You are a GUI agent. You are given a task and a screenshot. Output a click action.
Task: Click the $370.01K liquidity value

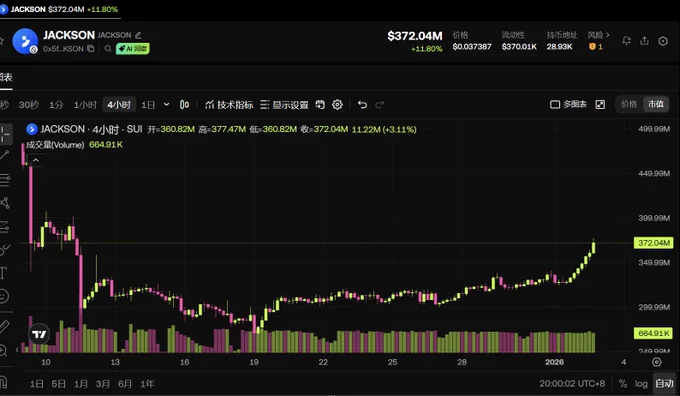click(519, 46)
